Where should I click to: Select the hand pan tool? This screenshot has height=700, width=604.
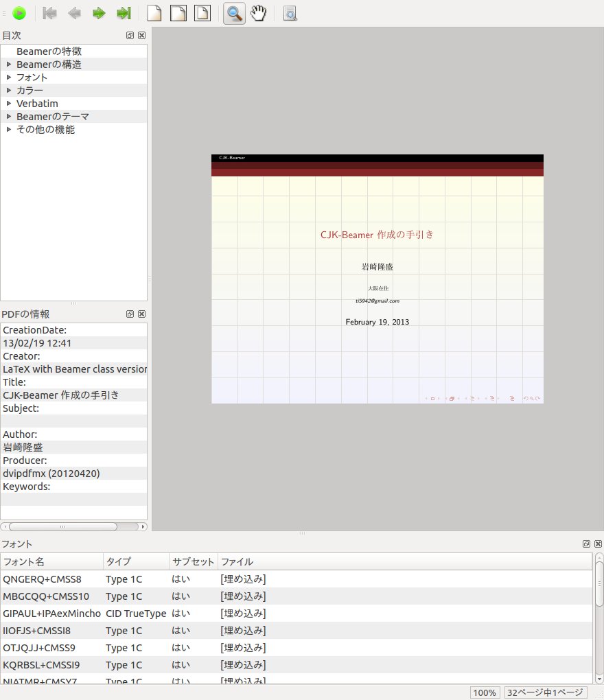pos(258,13)
